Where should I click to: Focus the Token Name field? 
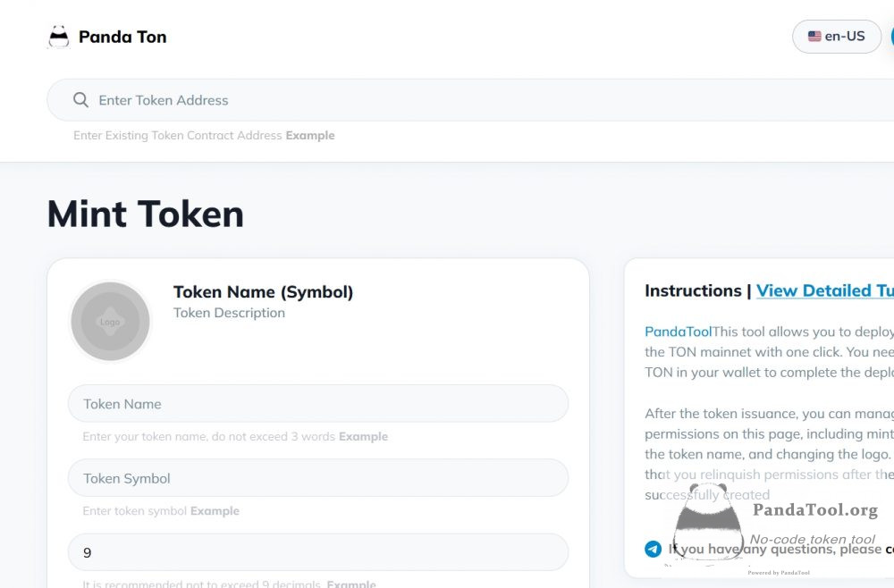tap(318, 403)
